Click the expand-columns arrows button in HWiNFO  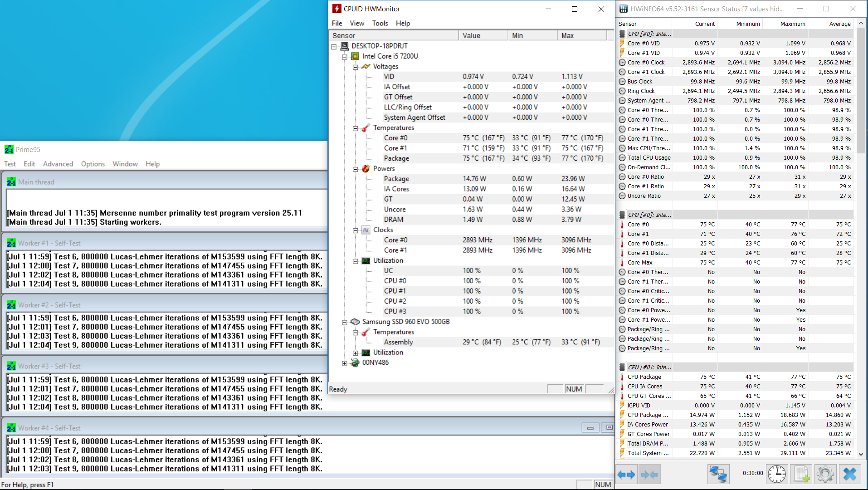[626, 475]
